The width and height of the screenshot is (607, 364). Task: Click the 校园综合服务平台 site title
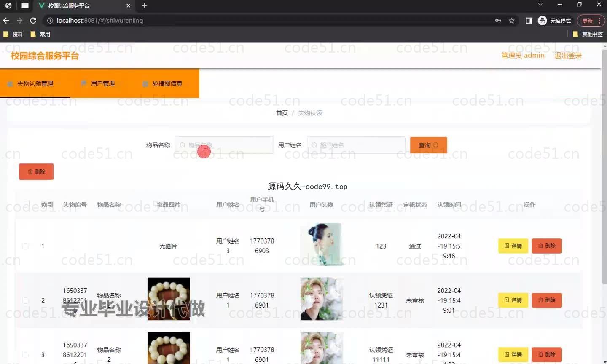pos(45,56)
